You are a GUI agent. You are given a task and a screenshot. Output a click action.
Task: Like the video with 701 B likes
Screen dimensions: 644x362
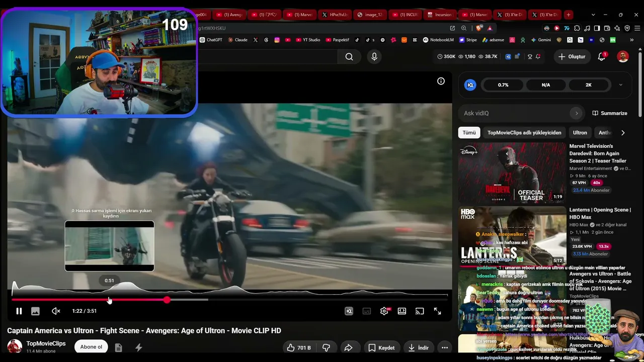pyautogui.click(x=299, y=347)
